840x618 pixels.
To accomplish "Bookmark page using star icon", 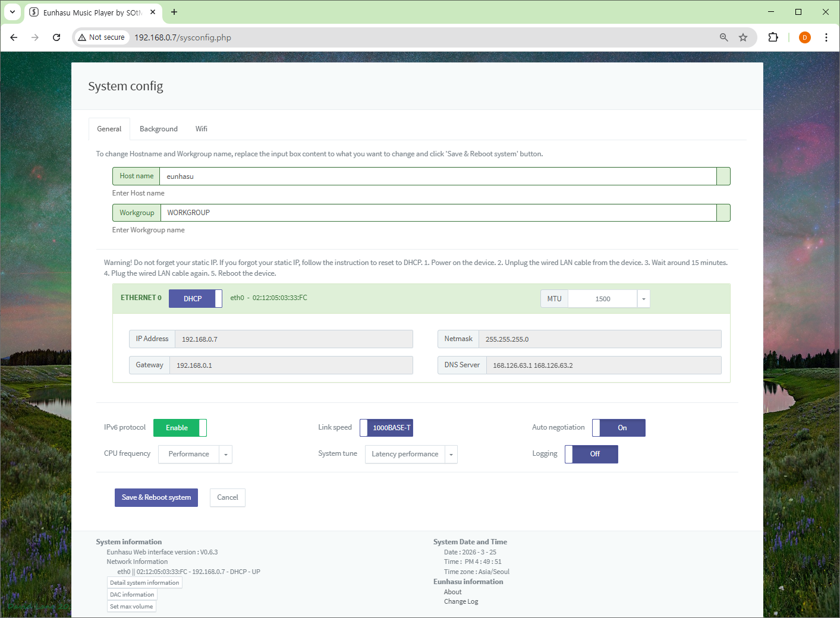I will point(743,37).
